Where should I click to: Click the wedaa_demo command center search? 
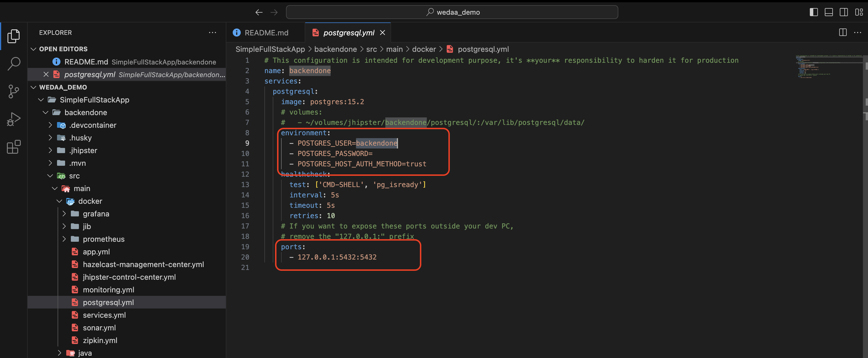click(452, 12)
